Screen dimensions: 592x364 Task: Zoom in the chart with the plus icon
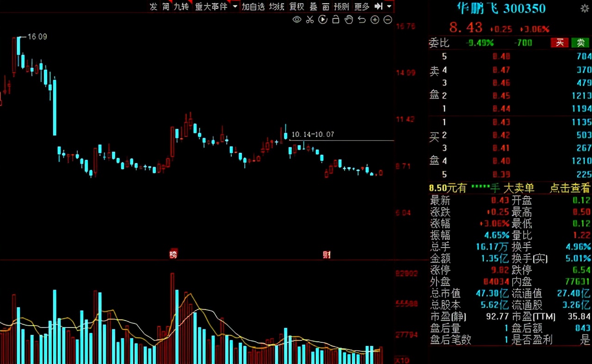[375, 19]
